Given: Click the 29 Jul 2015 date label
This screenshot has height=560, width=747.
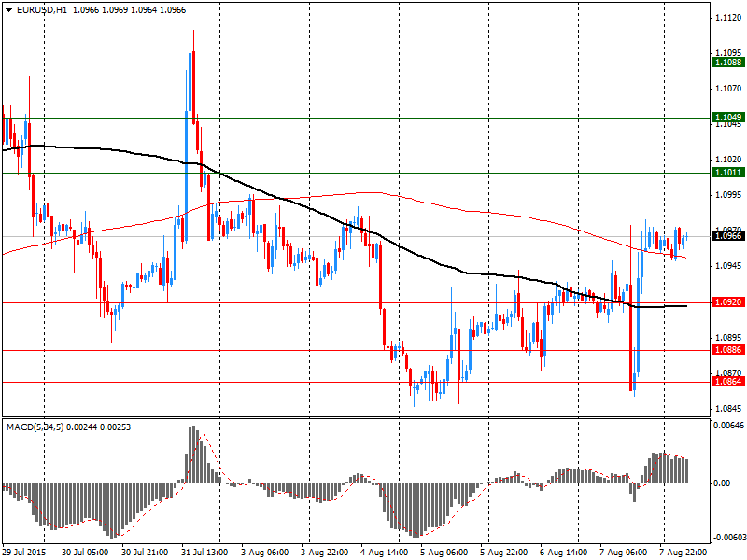Looking at the screenshot, I should pos(25,553).
